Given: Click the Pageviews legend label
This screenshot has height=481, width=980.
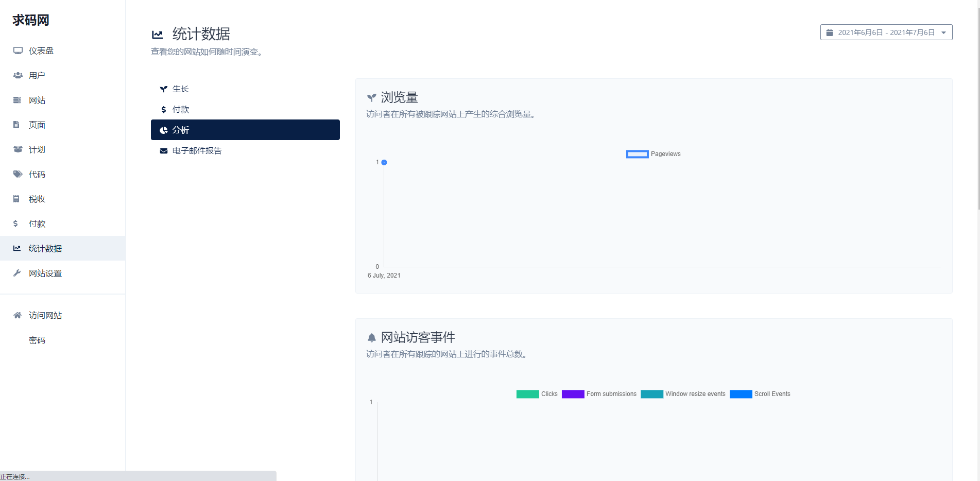Looking at the screenshot, I should [665, 154].
